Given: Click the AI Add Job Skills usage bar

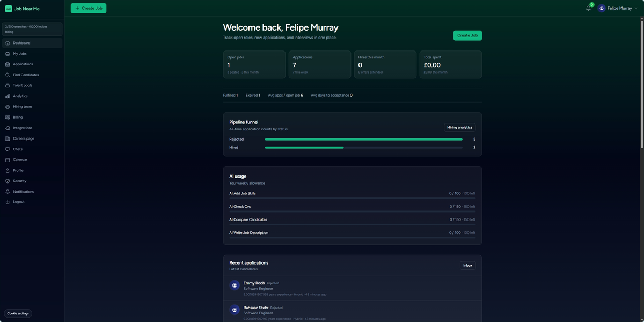Looking at the screenshot, I should [x=353, y=198].
